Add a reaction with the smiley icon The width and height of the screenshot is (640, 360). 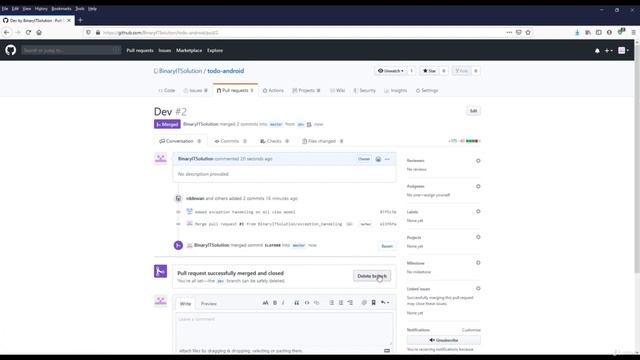[378, 159]
